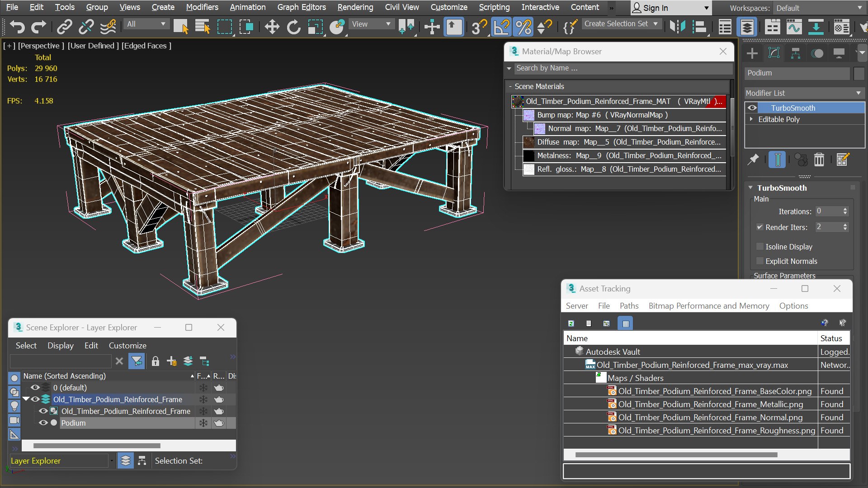Click Pin Stack icon under modifier list
The image size is (868, 488).
(753, 160)
